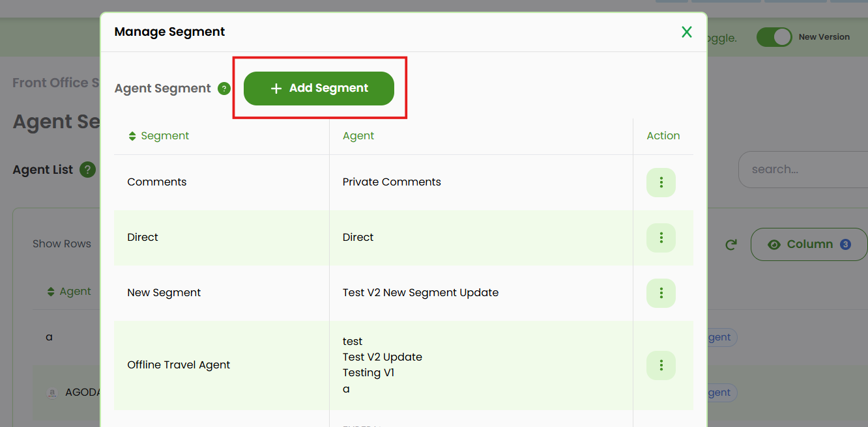The width and height of the screenshot is (868, 427).
Task: Close the Manage Segment dialog
Action: 686,31
